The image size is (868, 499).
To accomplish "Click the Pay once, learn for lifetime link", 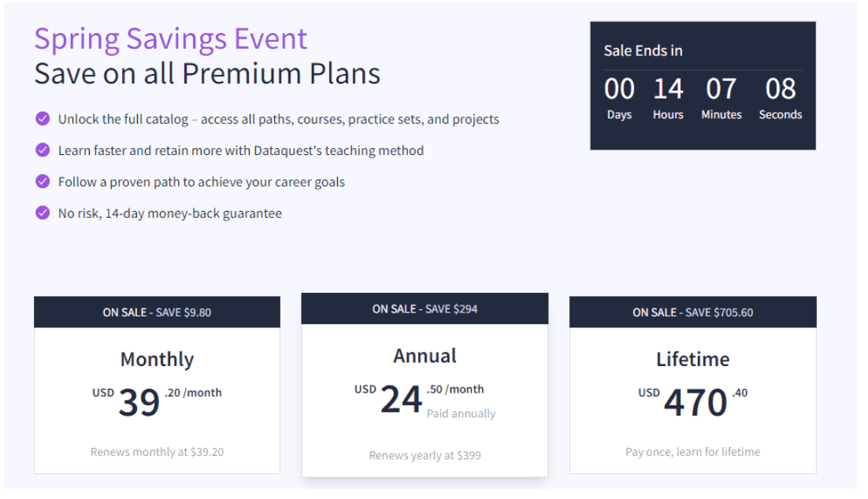I will (x=693, y=452).
